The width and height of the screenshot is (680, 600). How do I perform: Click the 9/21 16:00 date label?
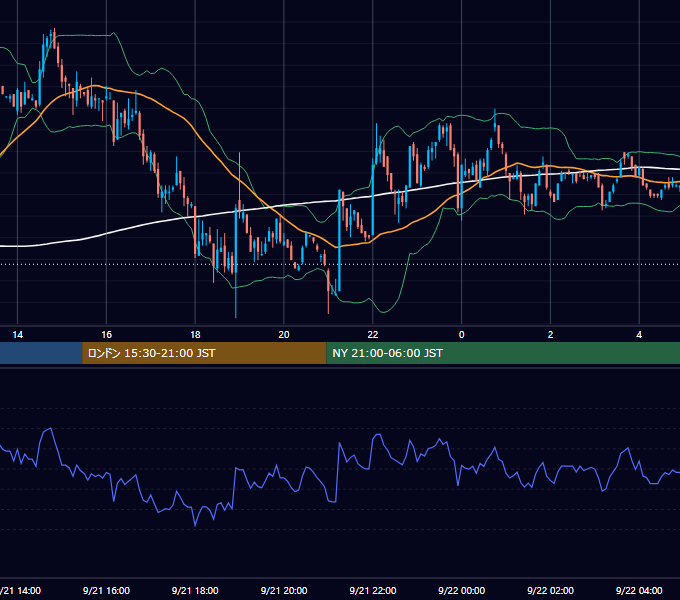(x=106, y=590)
